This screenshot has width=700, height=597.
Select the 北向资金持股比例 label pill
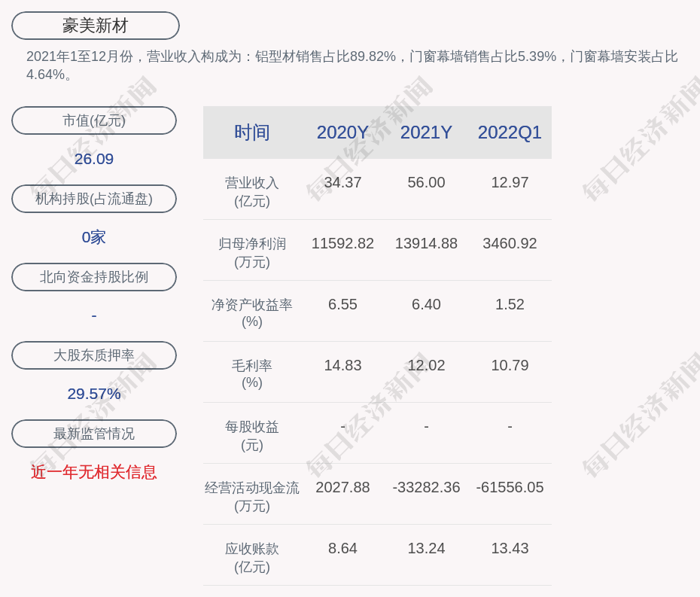94,277
